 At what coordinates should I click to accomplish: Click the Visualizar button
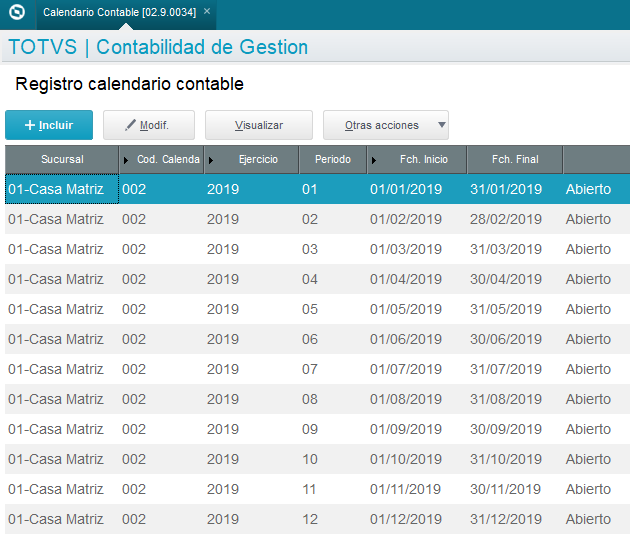(x=259, y=125)
